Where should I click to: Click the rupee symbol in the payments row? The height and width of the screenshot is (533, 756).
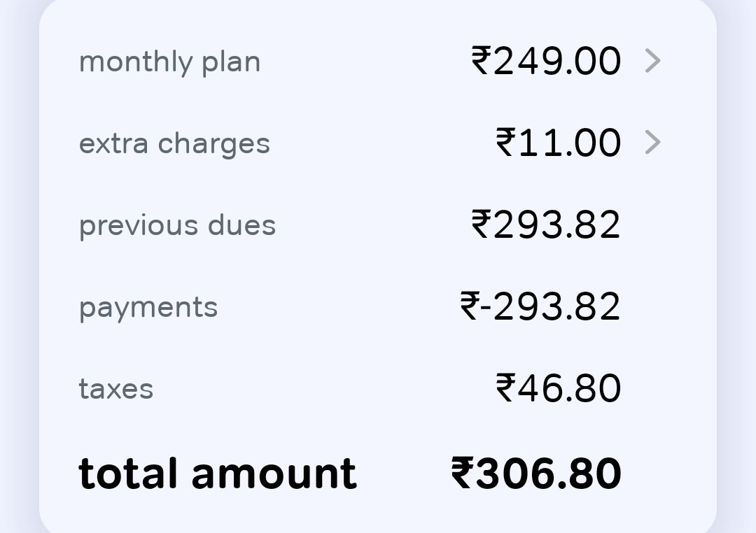point(470,306)
